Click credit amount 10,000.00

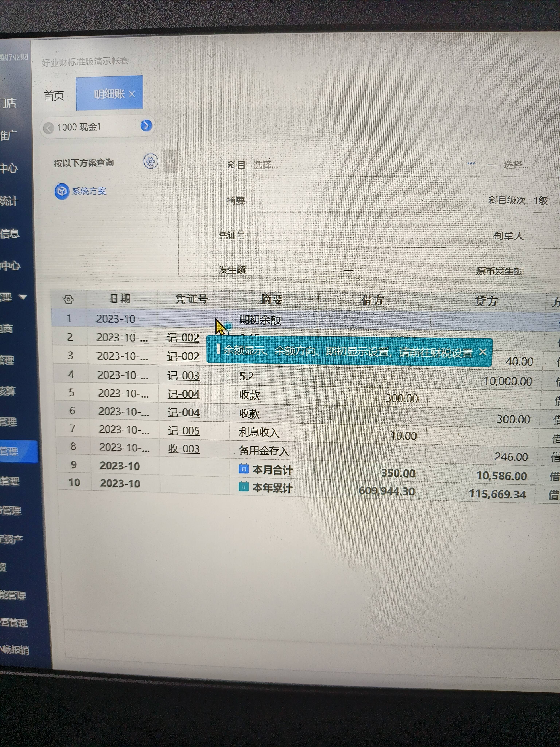[x=508, y=381]
